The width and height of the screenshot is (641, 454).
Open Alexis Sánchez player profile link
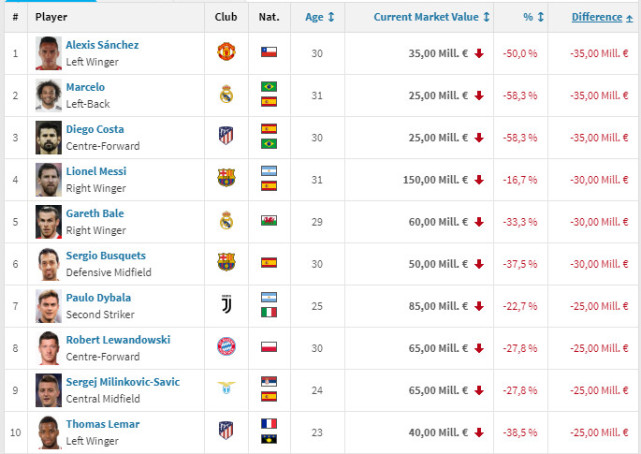(102, 45)
